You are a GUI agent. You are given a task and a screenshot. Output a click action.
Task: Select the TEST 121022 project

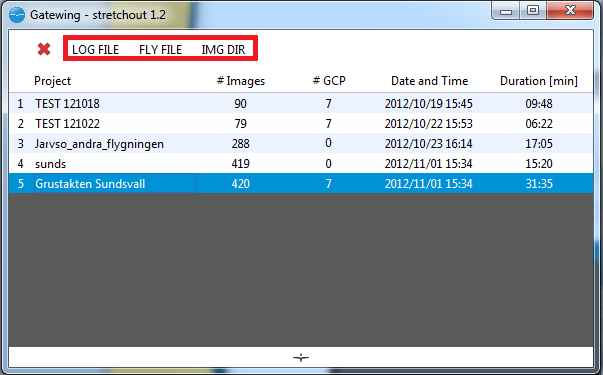(67, 123)
